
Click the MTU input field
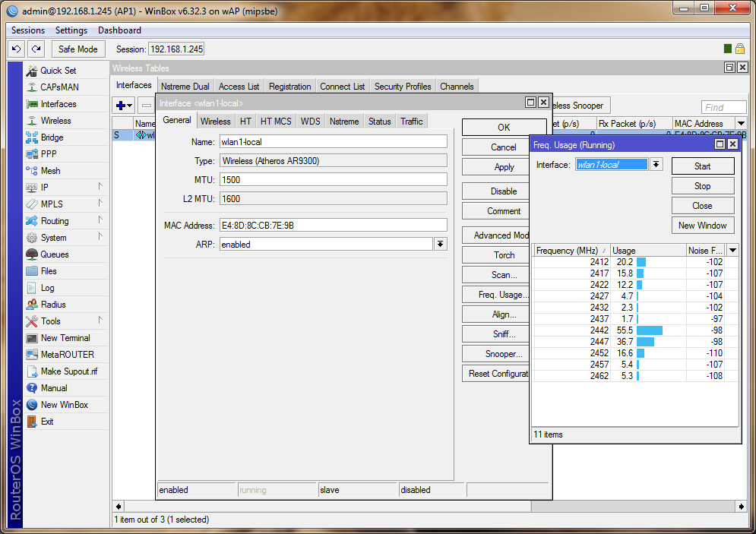tap(333, 180)
